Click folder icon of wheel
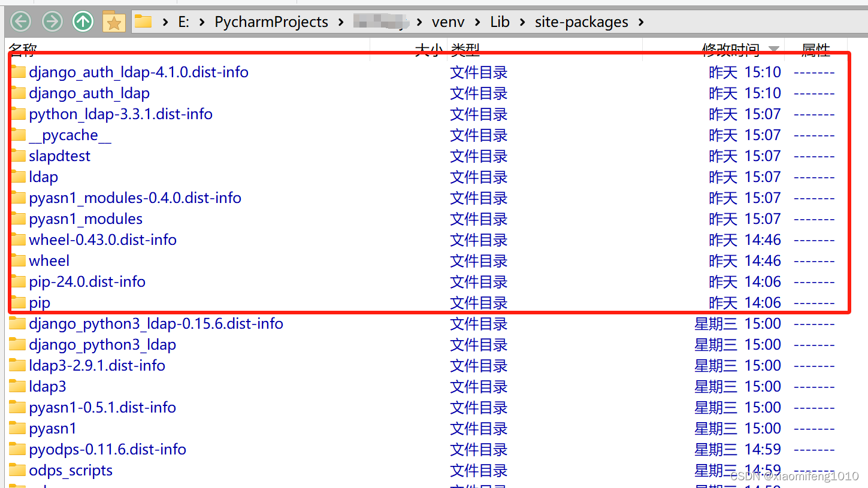868x488 pixels. (x=18, y=260)
